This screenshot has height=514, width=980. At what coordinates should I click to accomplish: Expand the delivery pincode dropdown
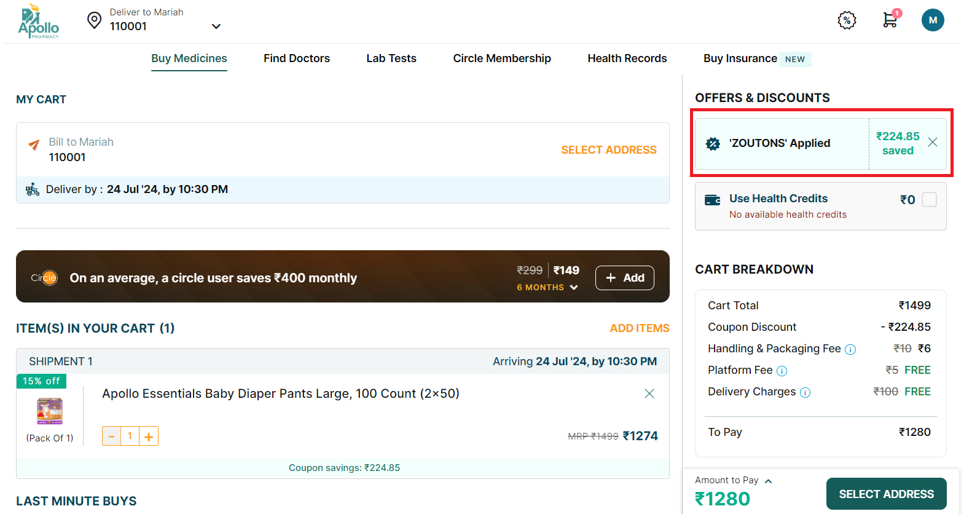(216, 26)
